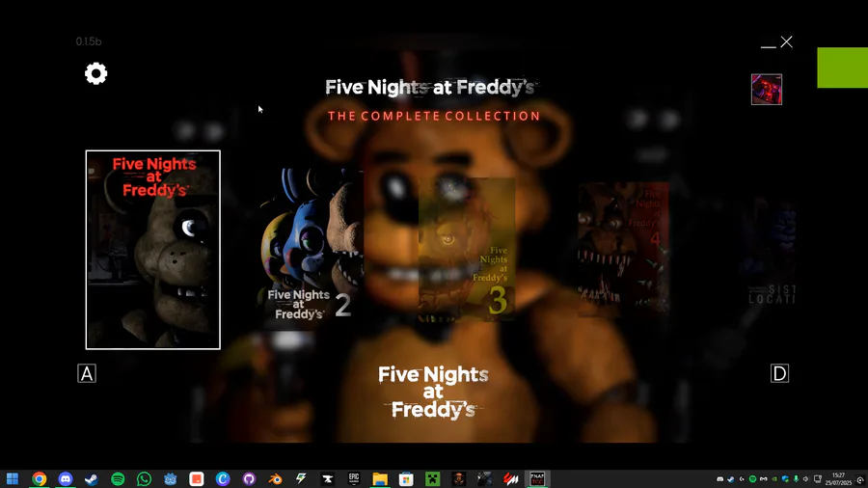Click the A key previous-game button
Image resolution: width=868 pixels, height=488 pixels.
(87, 373)
